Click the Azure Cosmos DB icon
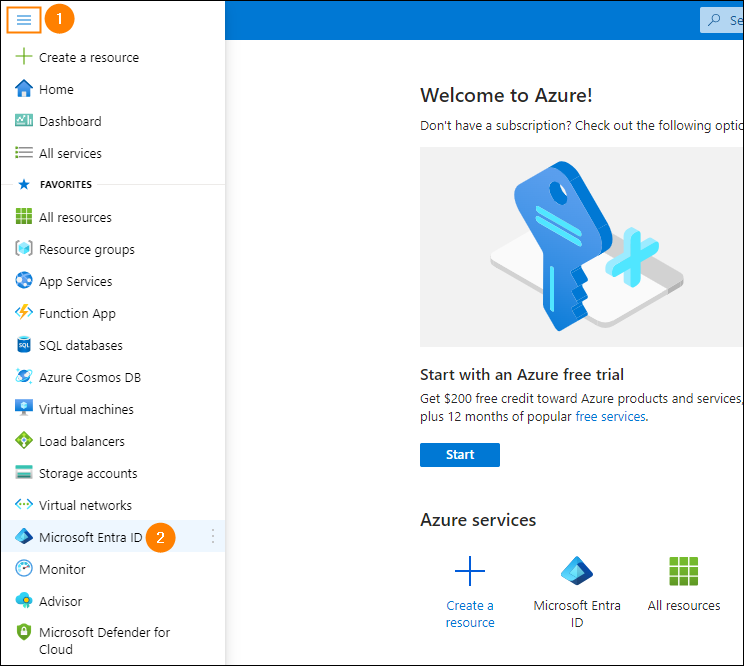The width and height of the screenshot is (744, 666). click(x=24, y=377)
